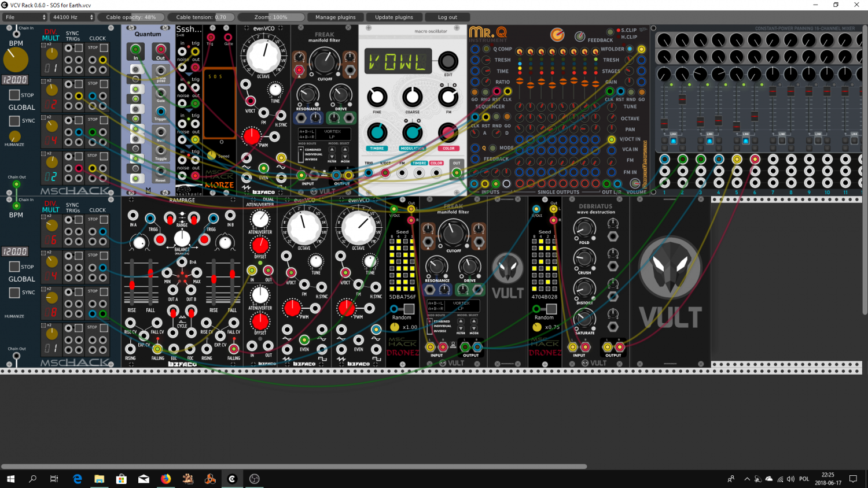Toggle global SYNC in upper clock module
The height and width of the screenshot is (488, 868).
coord(14,120)
